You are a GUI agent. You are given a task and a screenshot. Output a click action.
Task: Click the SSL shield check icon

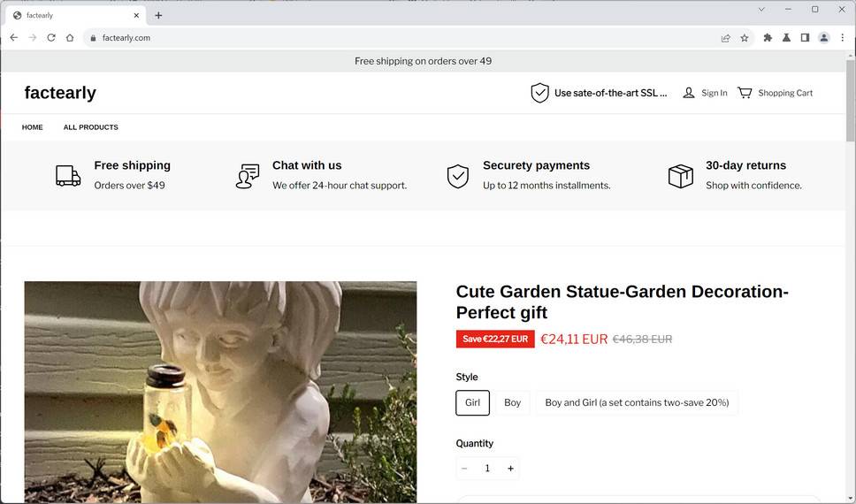[x=539, y=93]
